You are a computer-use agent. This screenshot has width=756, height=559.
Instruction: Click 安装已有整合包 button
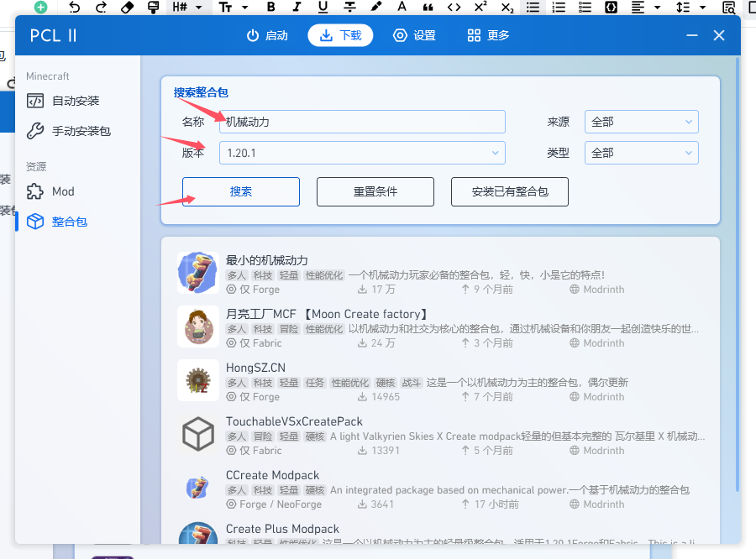point(510,191)
